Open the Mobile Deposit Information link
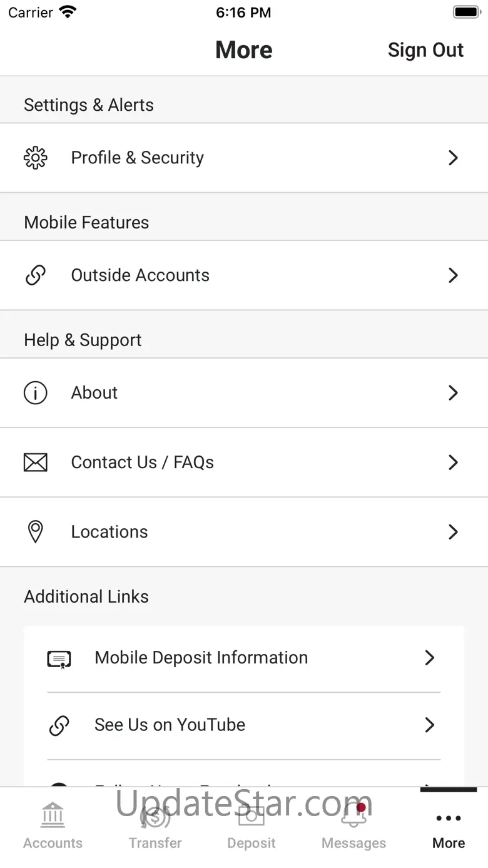Viewport: 488px width, 868px height. coord(244,658)
